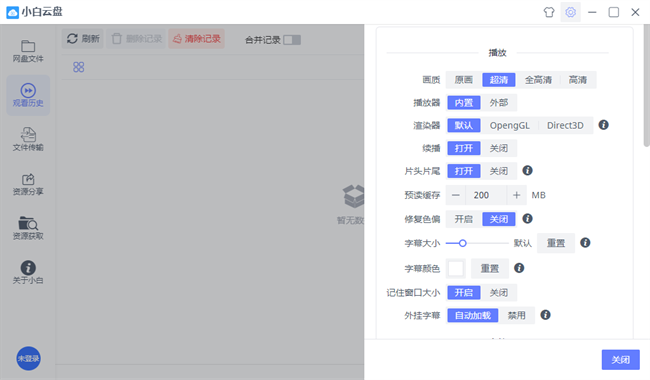Select 内置 player option
Screen dimensions: 650x380
[464, 102]
